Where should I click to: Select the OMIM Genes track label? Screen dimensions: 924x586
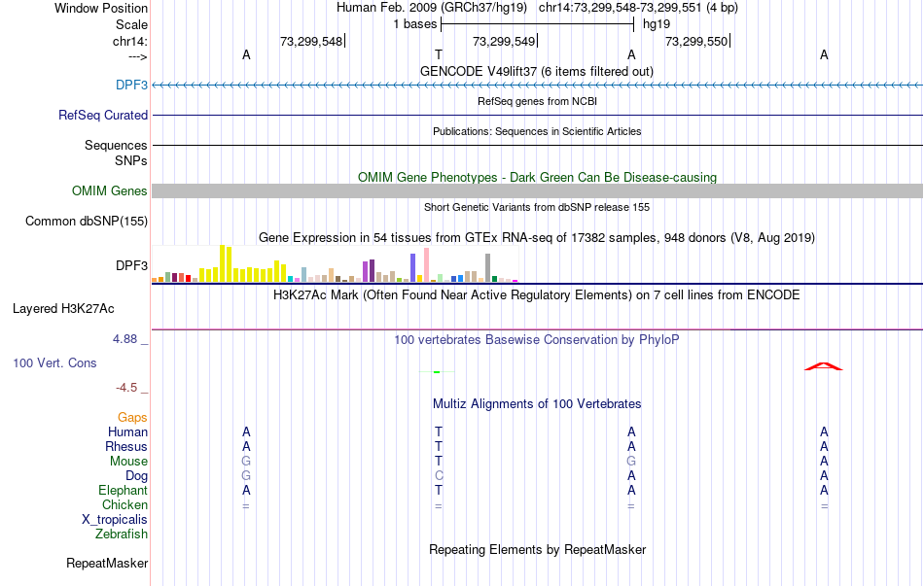[110, 190]
